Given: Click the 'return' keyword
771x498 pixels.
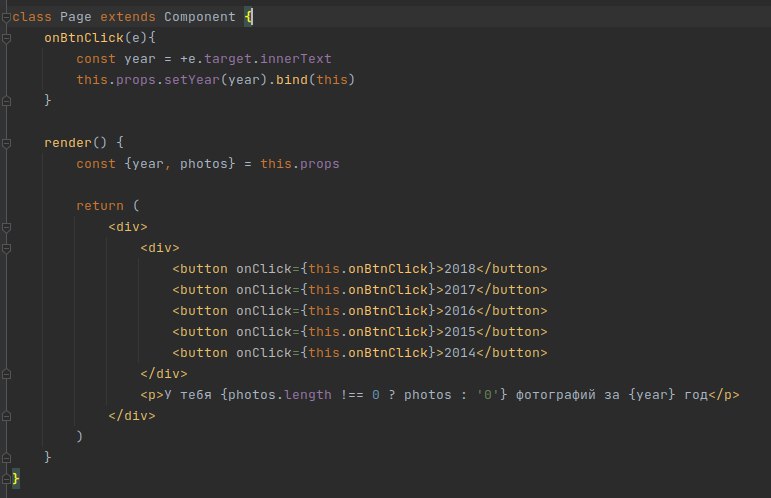Looking at the screenshot, I should coord(100,206).
